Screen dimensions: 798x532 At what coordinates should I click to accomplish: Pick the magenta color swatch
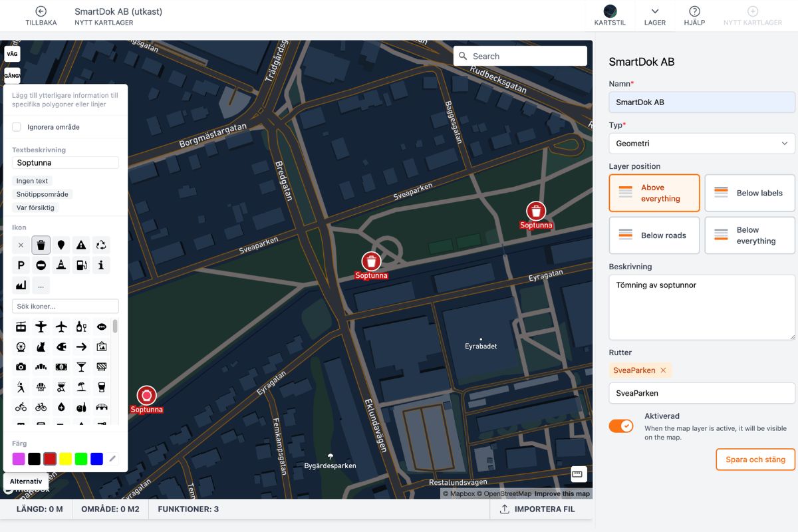pyautogui.click(x=19, y=458)
